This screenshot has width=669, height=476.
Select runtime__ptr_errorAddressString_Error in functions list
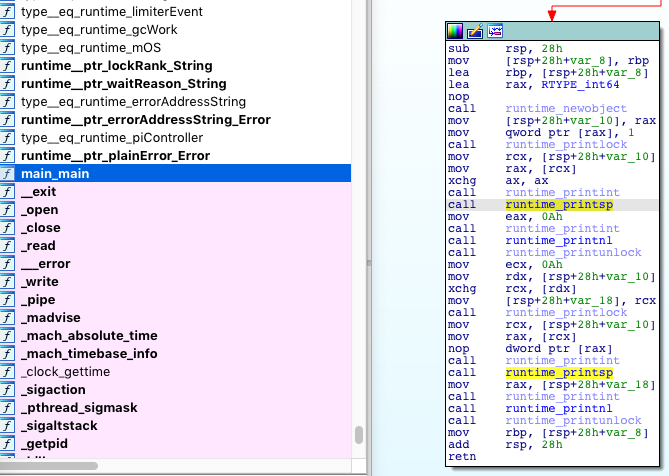pyautogui.click(x=175, y=119)
